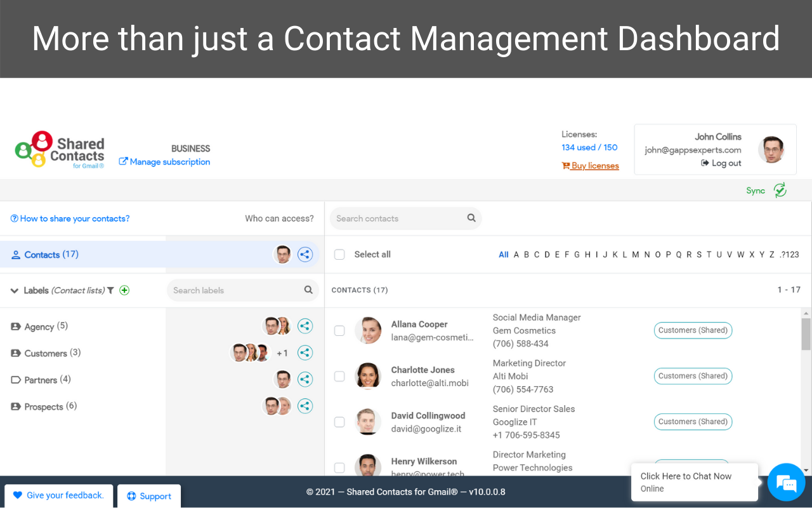Select the All filter in the alphabet bar
812x508 pixels.
[503, 254]
